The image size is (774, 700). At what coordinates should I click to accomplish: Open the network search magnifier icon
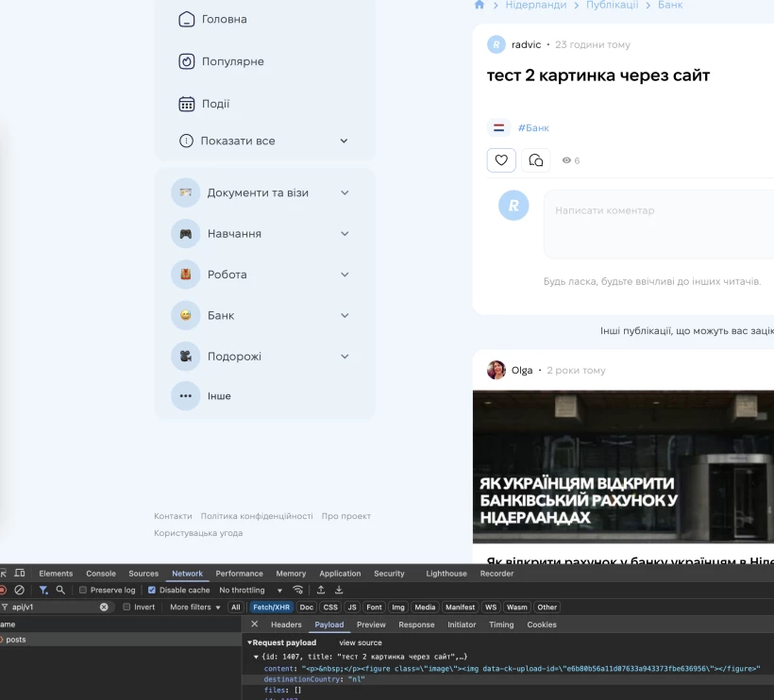pos(60,590)
